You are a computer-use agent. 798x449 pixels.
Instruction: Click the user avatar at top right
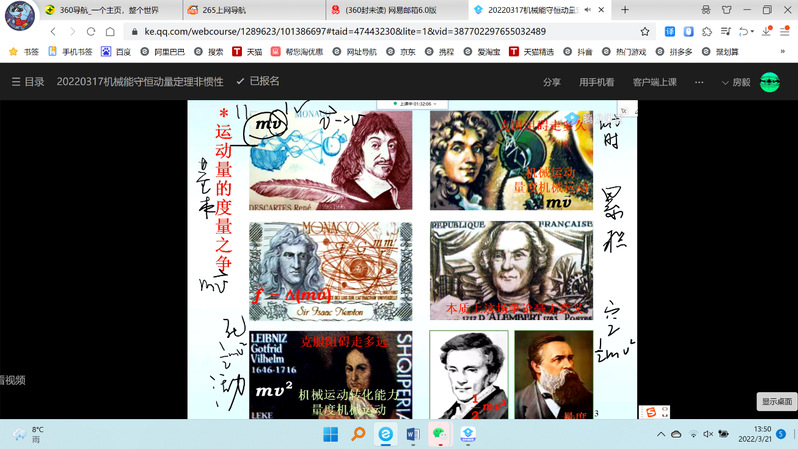tap(769, 82)
